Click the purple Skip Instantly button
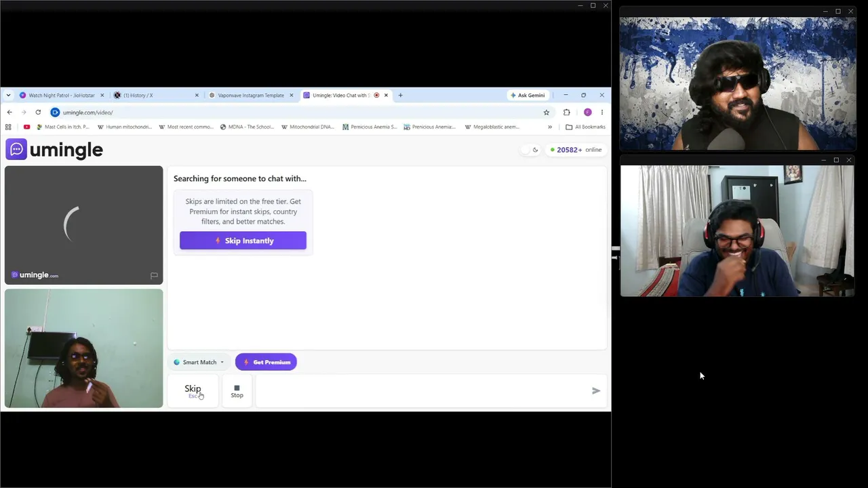This screenshot has width=868, height=488. click(243, 241)
